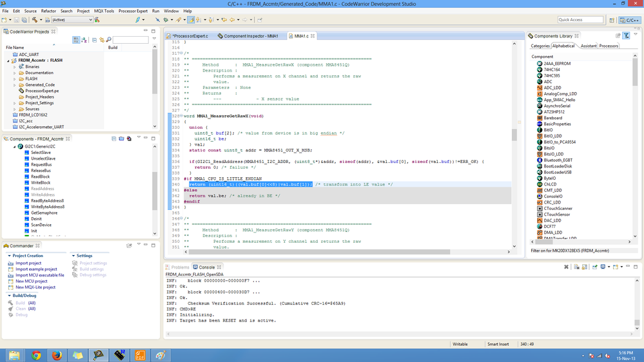
Task: Select the ScanDevice method
Action: coord(41,225)
